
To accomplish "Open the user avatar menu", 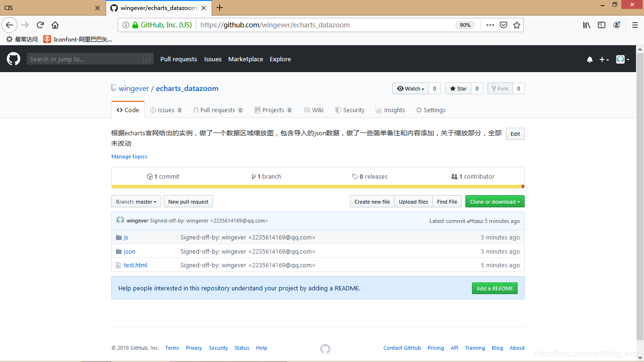I will pyautogui.click(x=623, y=59).
